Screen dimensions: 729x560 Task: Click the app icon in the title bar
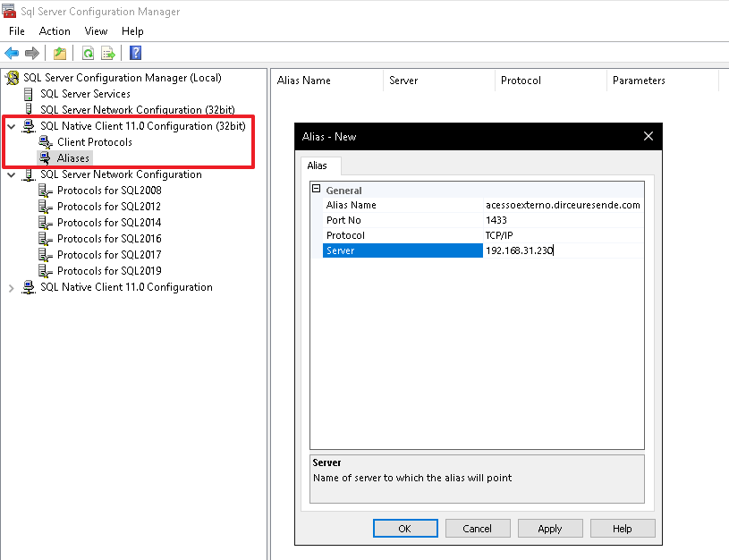point(9,11)
